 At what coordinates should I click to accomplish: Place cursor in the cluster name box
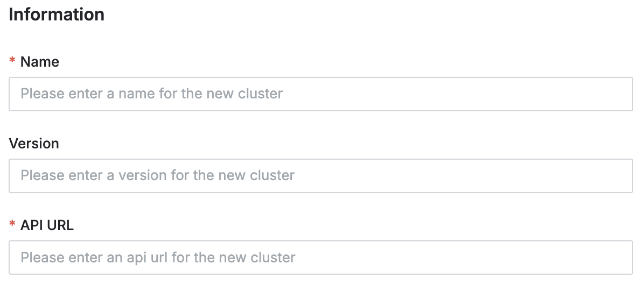321,94
